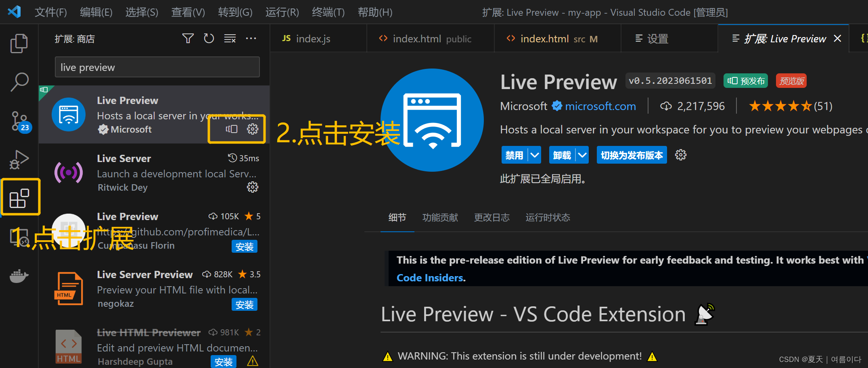Open the 终端(T) Terminal menu
Image resolution: width=868 pixels, height=368 pixels.
click(x=328, y=12)
